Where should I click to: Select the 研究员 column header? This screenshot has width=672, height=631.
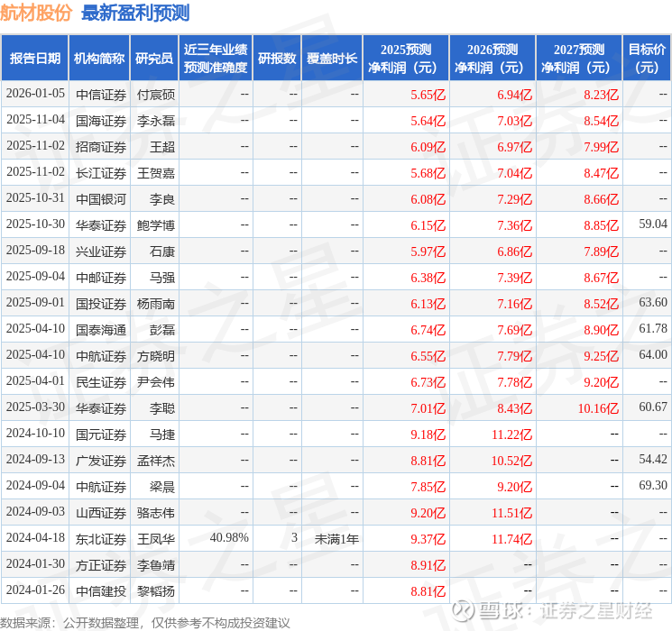[x=154, y=59]
